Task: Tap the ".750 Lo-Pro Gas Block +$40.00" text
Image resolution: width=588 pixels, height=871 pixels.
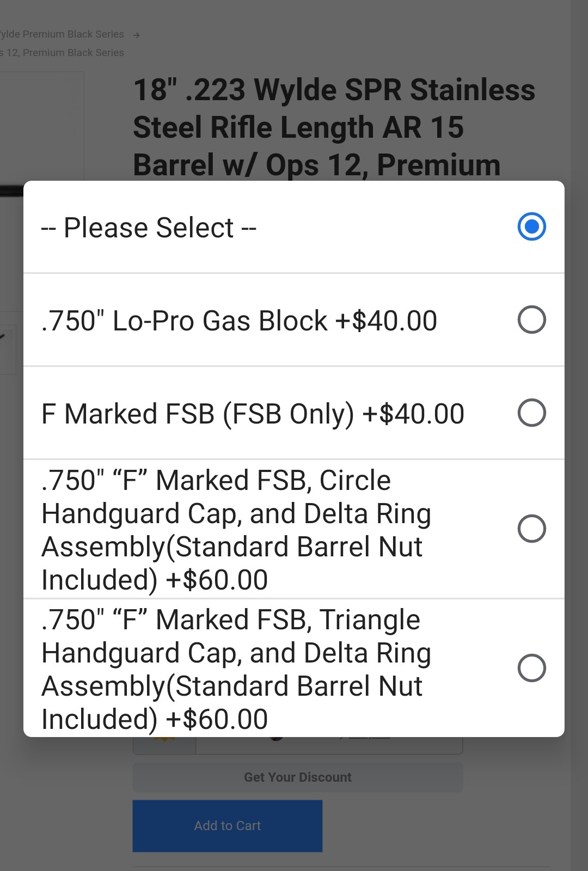Action: (239, 321)
